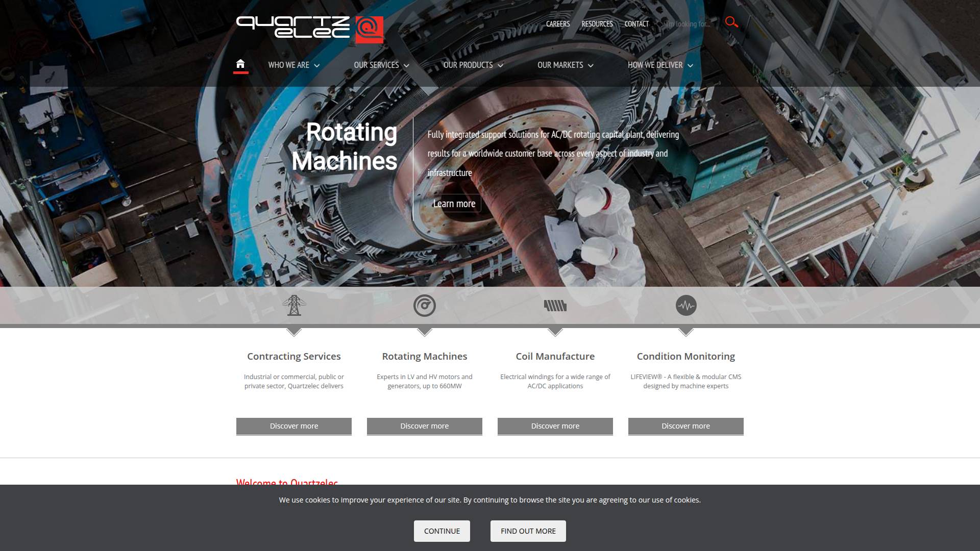Go to the home icon in navigation
This screenshot has height=551, width=980.
[x=240, y=64]
